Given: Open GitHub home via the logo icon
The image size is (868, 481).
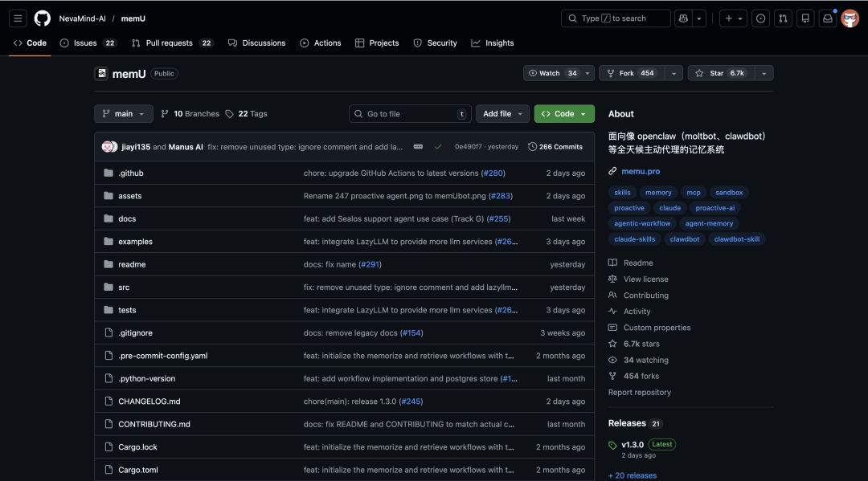Looking at the screenshot, I should [42, 18].
